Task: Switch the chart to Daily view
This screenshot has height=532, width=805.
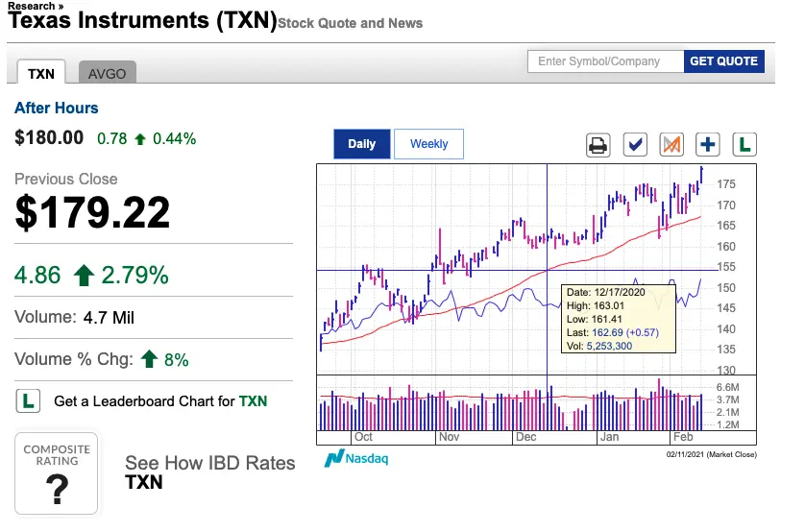Action: [362, 144]
